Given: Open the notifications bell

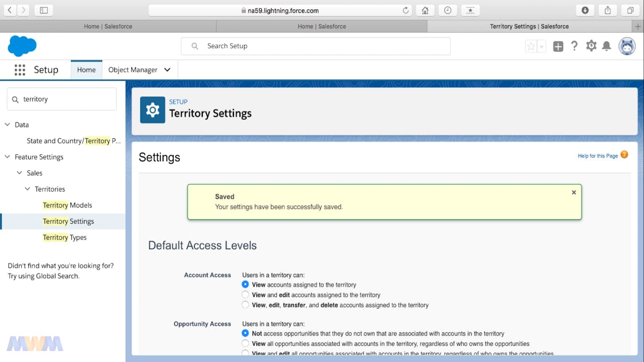Looking at the screenshot, I should pyautogui.click(x=607, y=46).
